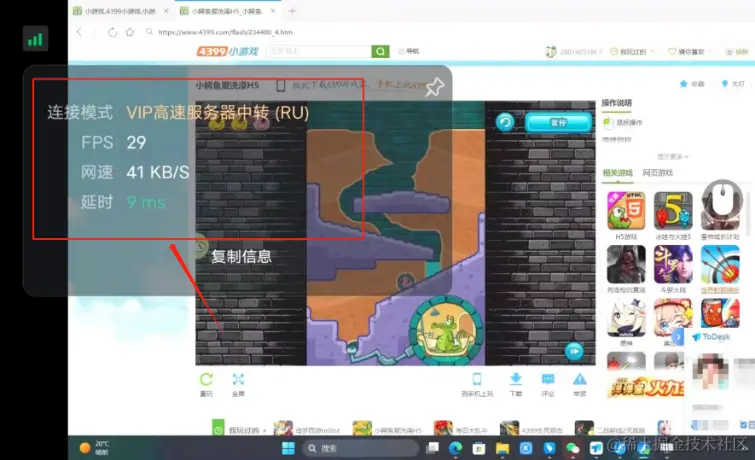Open the 导航 navigation menu
The image size is (755, 460).
coord(409,51)
